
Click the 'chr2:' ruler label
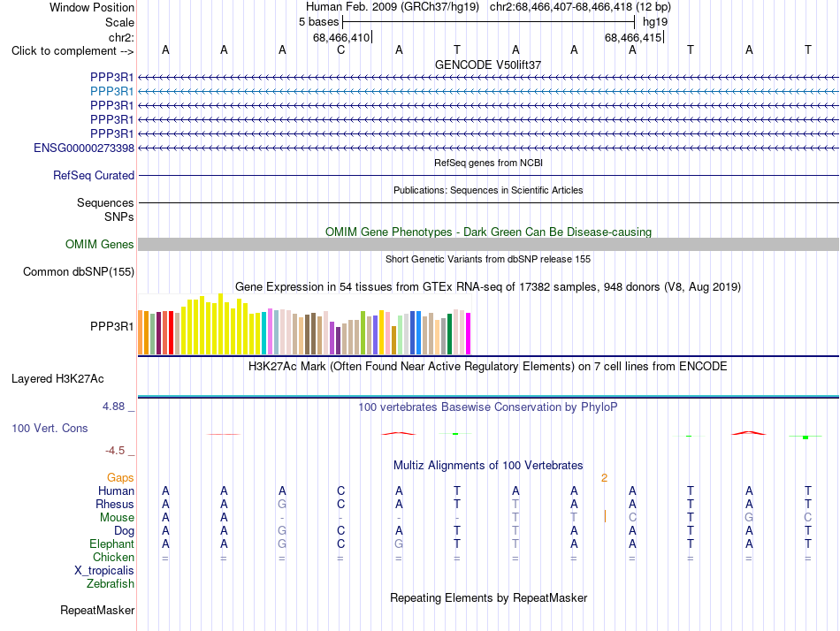point(121,37)
